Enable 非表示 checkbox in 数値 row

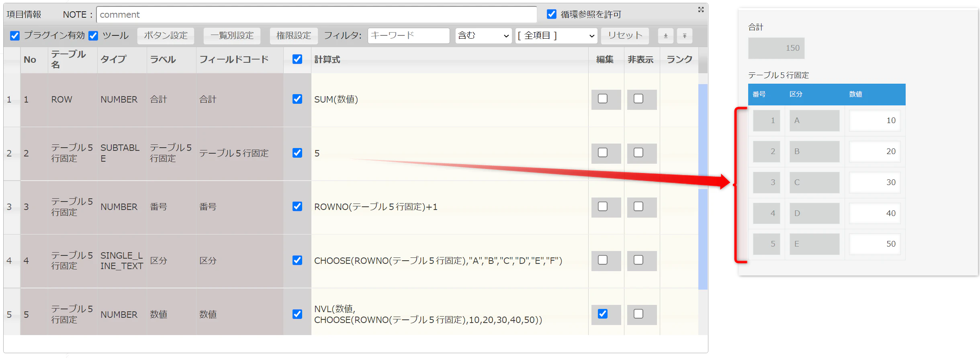(x=638, y=314)
